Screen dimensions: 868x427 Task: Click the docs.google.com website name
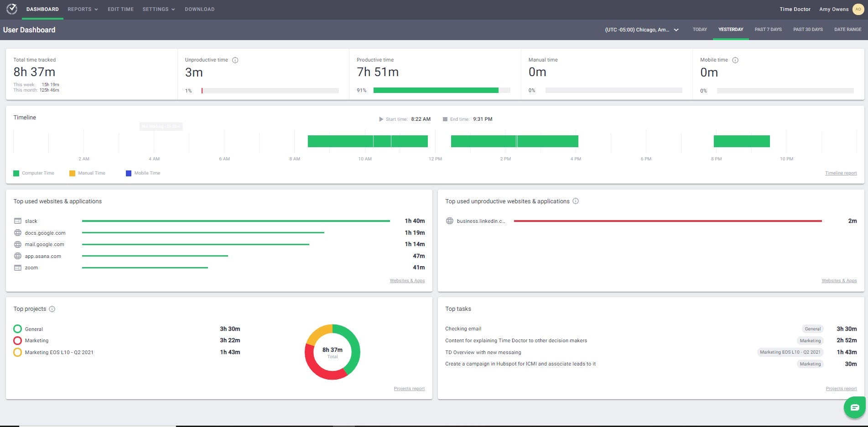pyautogui.click(x=45, y=233)
